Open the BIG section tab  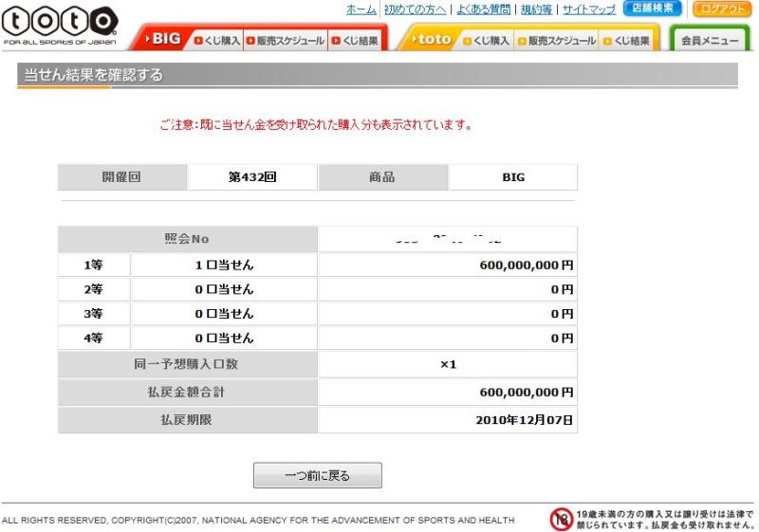point(162,39)
